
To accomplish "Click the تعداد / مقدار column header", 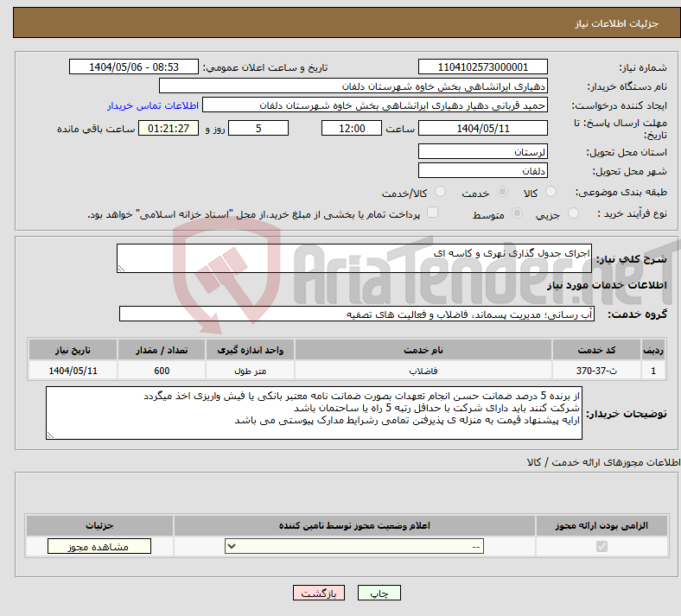I will coord(162,350).
